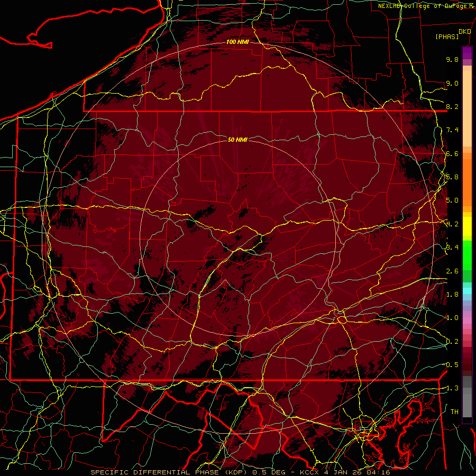Viewport: 476px width, 476px height.
Task: Click the [PHAS] legend label
Action: [447, 36]
